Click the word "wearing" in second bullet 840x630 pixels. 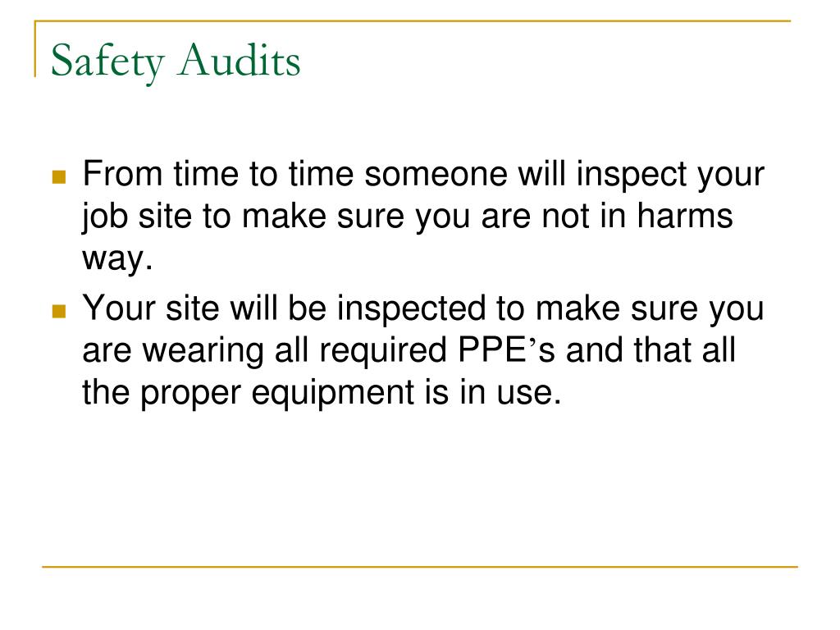pyautogui.click(x=203, y=352)
